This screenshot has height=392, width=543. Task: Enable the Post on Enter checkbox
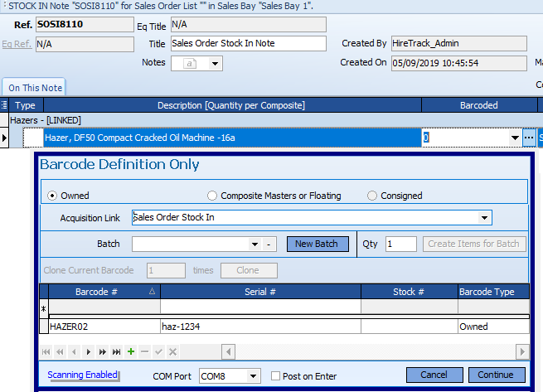click(x=276, y=376)
